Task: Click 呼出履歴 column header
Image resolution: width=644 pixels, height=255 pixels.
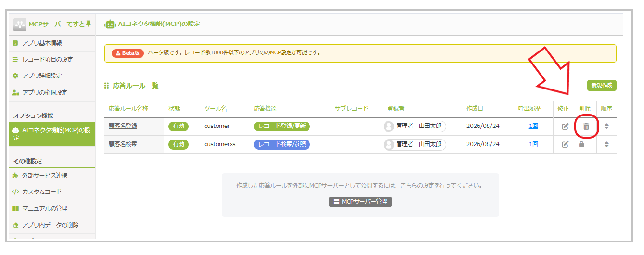Action: 529,109
